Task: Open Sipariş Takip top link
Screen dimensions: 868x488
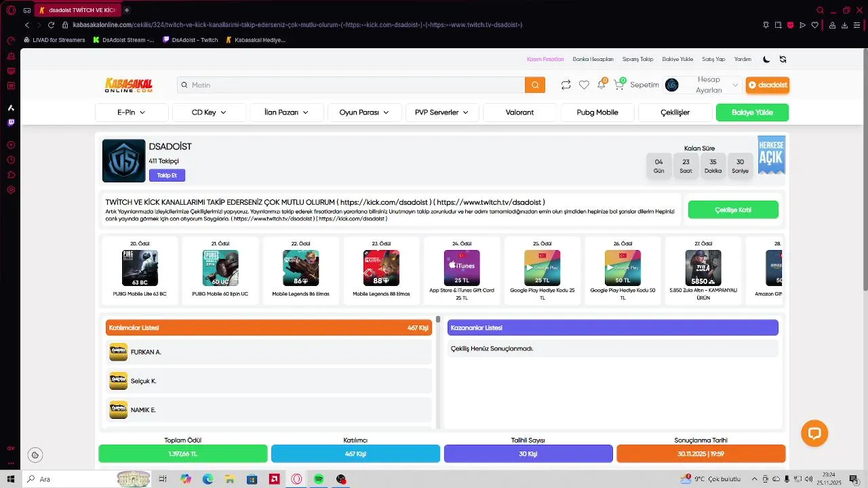Action: coord(637,59)
